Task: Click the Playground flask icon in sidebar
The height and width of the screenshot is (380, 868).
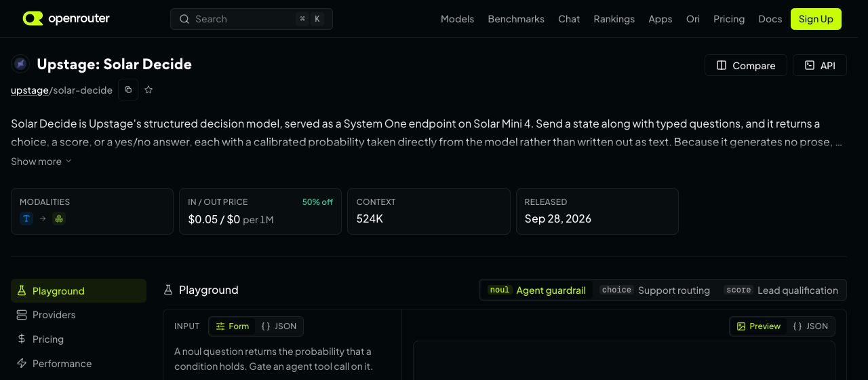Action: click(22, 290)
